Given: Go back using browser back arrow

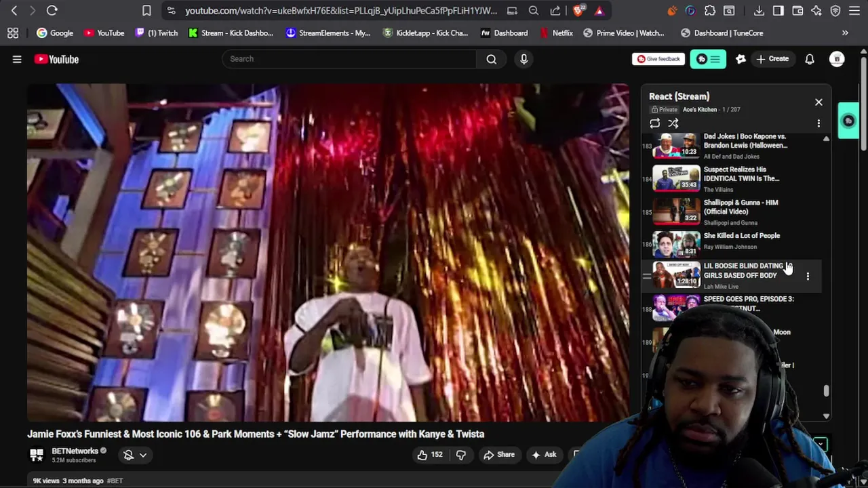Looking at the screenshot, I should coord(14,11).
